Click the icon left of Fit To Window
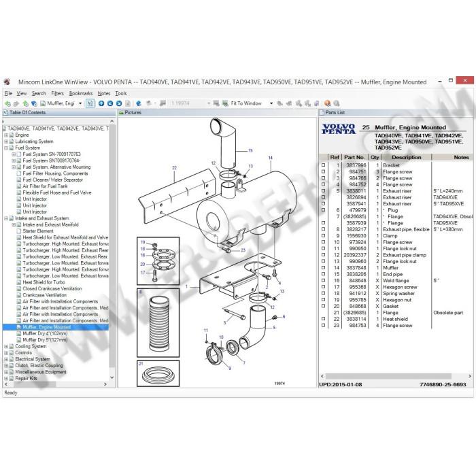Screen dimensions: 476x476 coord(225,103)
